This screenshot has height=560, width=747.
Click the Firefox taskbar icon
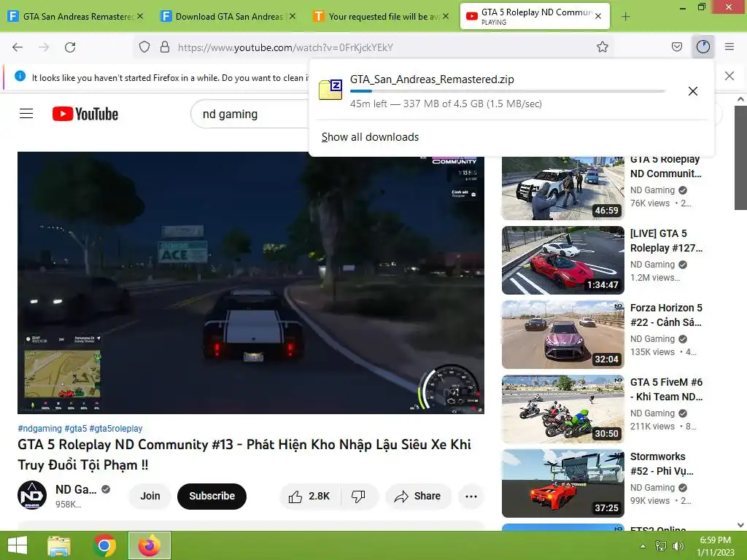150,545
